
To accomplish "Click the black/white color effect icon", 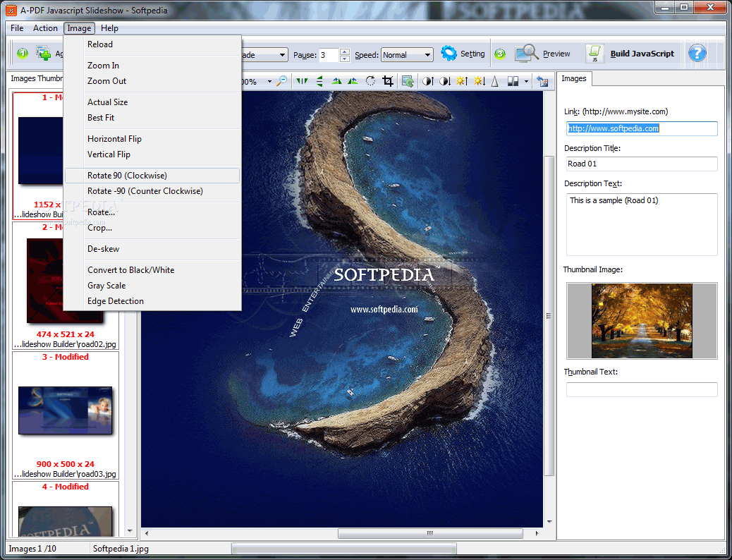I will click(513, 81).
